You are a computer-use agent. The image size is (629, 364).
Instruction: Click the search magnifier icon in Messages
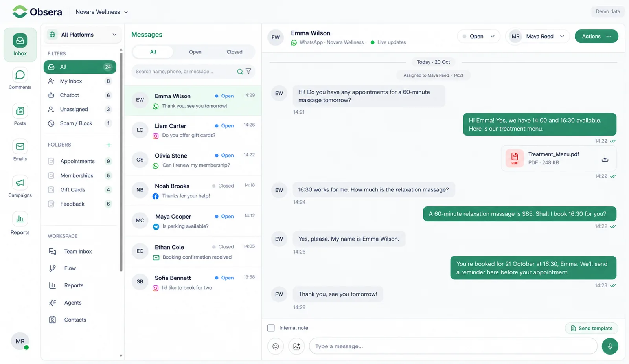point(240,72)
